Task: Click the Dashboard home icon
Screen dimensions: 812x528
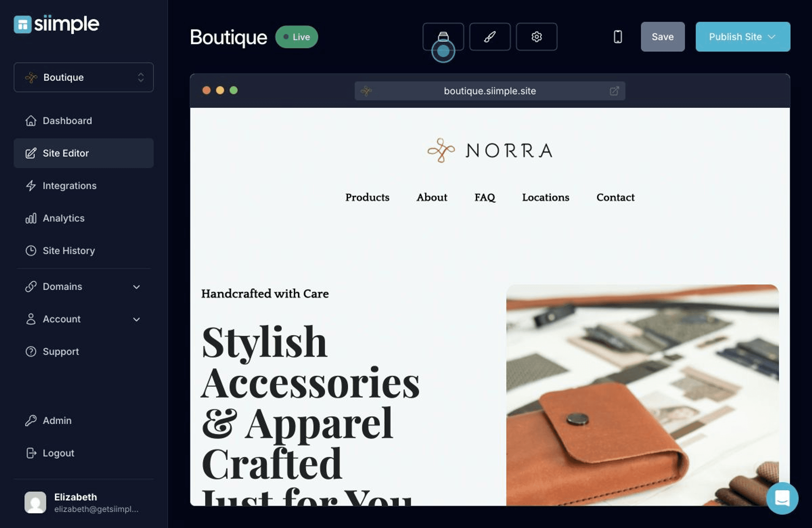Action: pos(31,120)
